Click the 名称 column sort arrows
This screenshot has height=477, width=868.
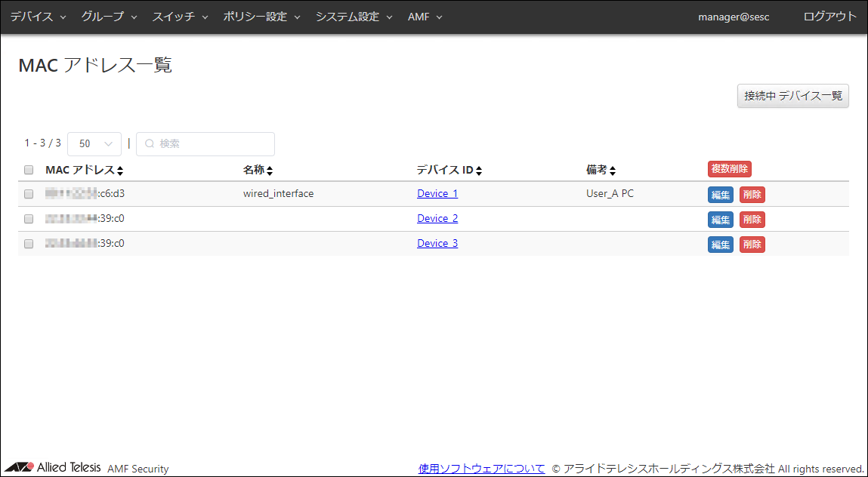point(270,171)
